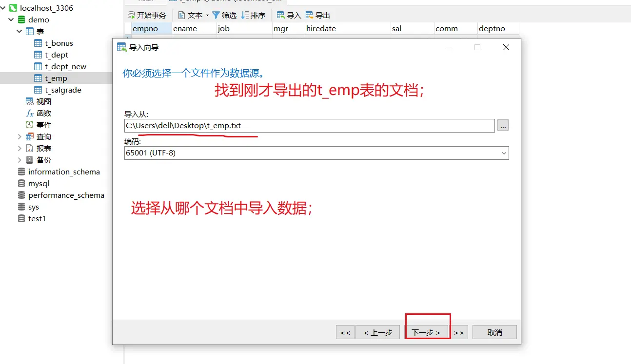This screenshot has width=631, height=364.
Task: Select the sys database icon
Action: point(21,207)
